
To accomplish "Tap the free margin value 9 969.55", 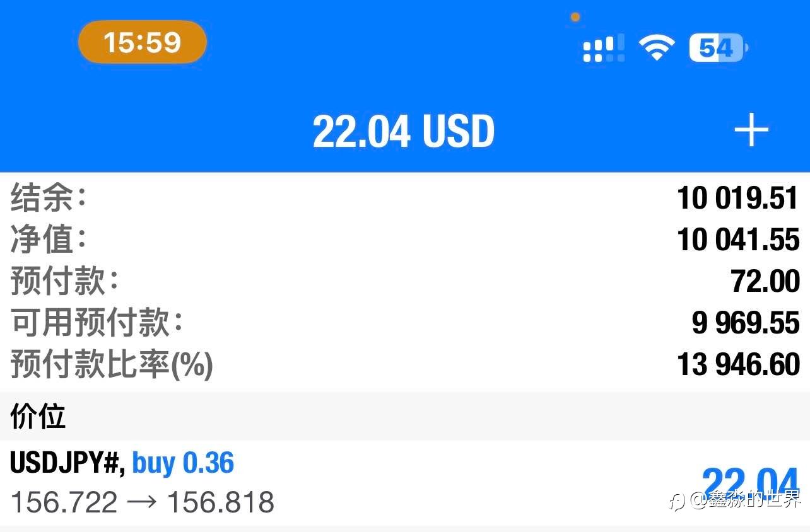I will pos(746,323).
